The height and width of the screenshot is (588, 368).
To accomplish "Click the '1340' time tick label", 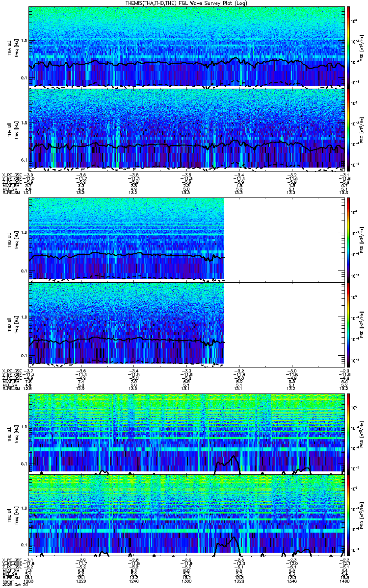I will point(291,581).
